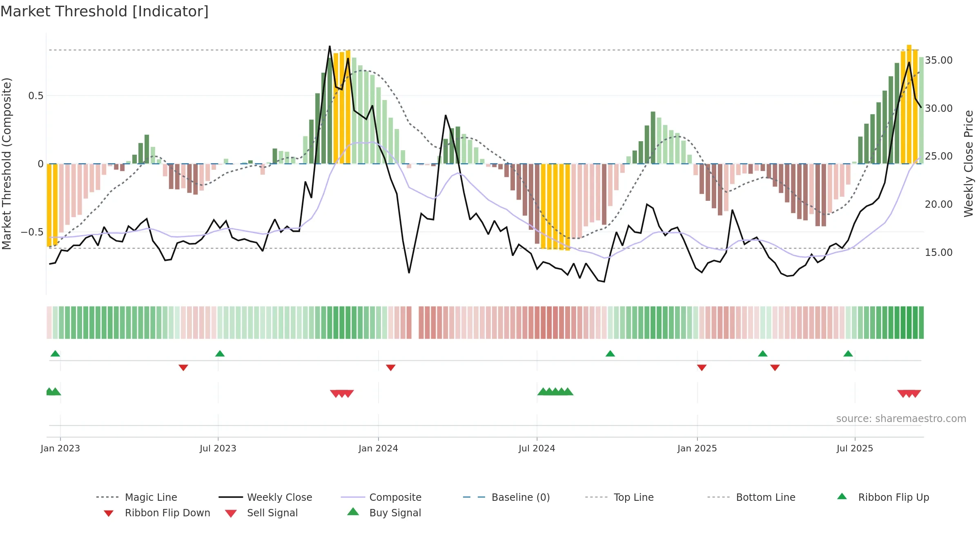
Task: Click the 35.00 price axis label
Action: click(939, 60)
